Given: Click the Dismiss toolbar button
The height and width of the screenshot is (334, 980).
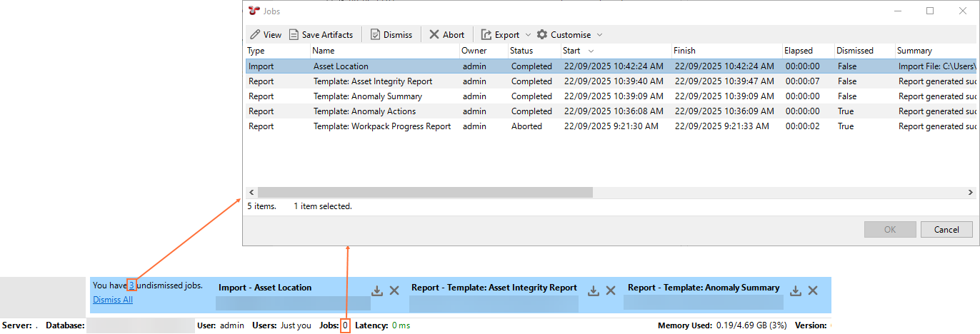Looking at the screenshot, I should click(x=391, y=34).
